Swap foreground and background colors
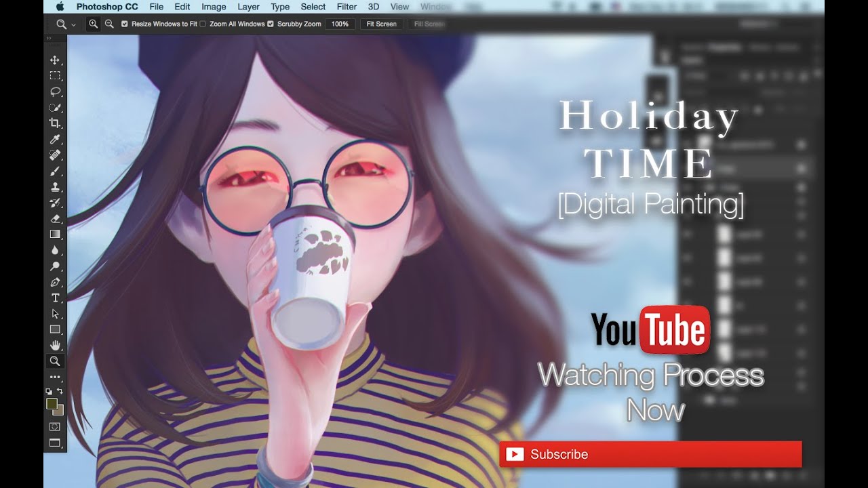 (60, 391)
